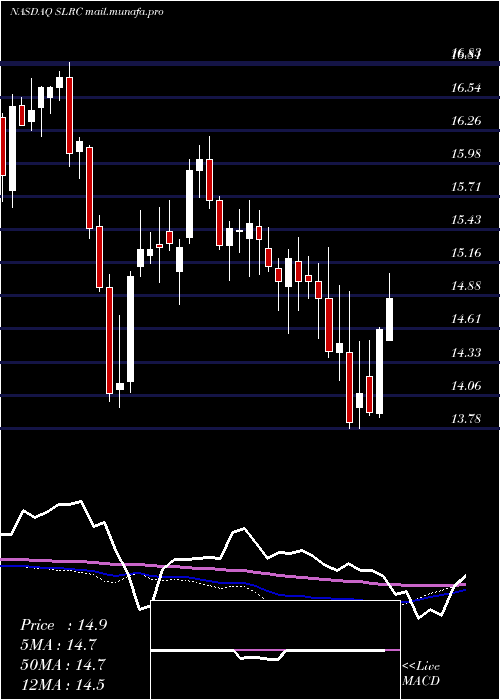
Task: Click the 14.88 price axis label
Action: pyautogui.click(x=466, y=286)
